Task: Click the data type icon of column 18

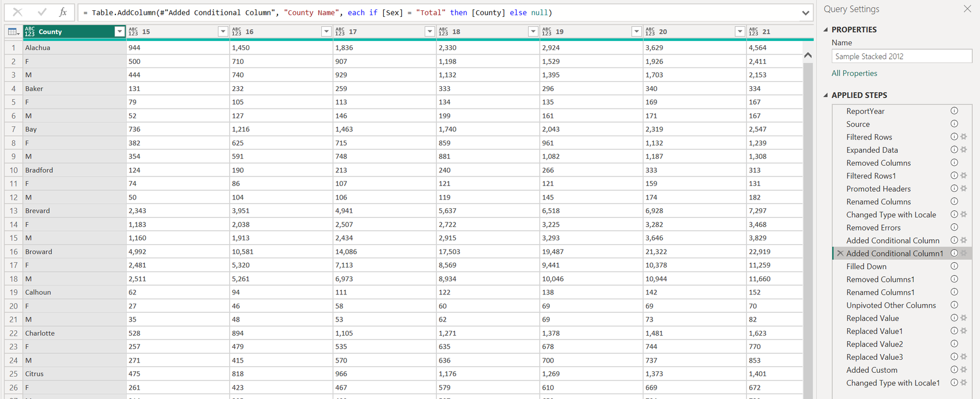Action: click(444, 32)
